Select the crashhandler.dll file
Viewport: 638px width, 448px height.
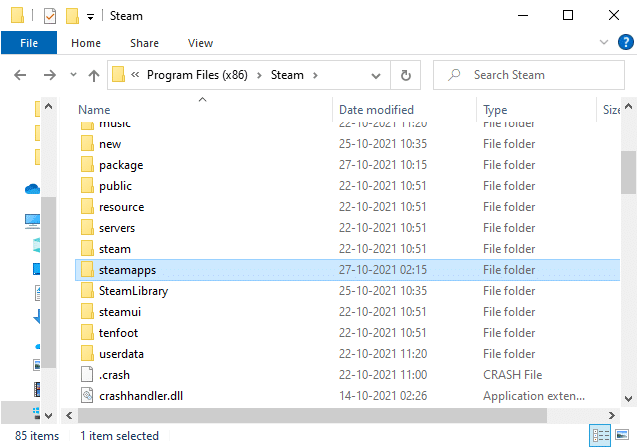[348, 396]
